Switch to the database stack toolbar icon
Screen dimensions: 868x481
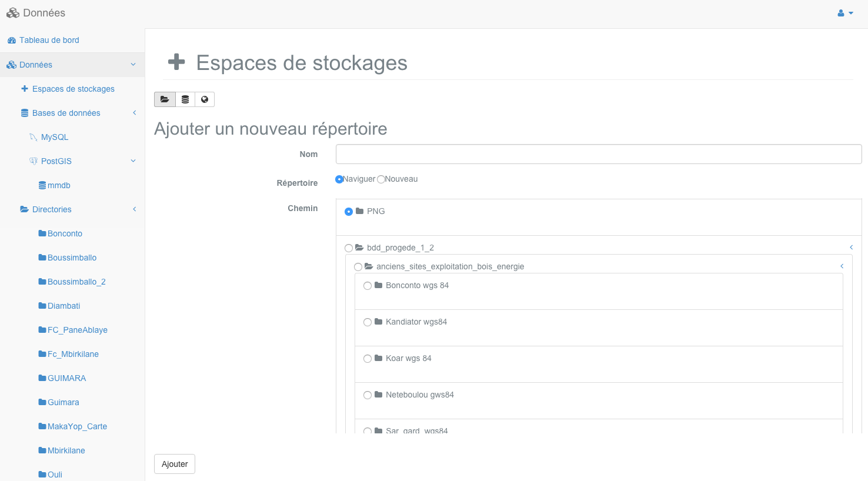(185, 99)
